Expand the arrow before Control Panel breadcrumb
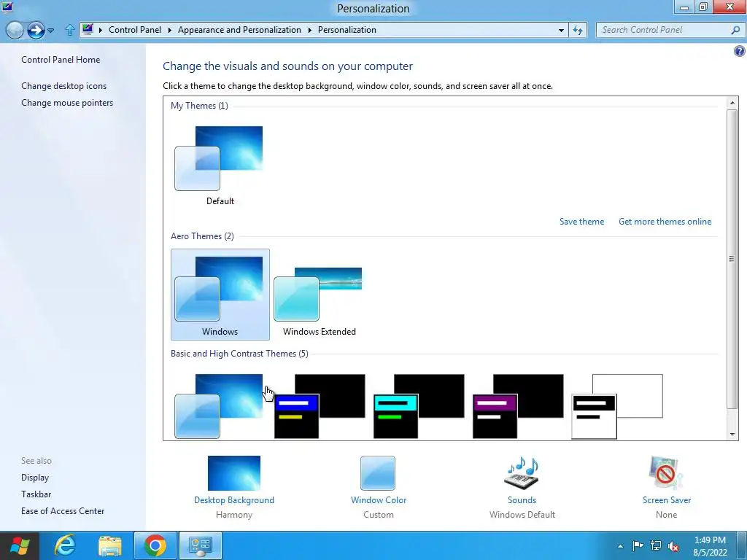Screen dimensions: 747x560 [101, 30]
